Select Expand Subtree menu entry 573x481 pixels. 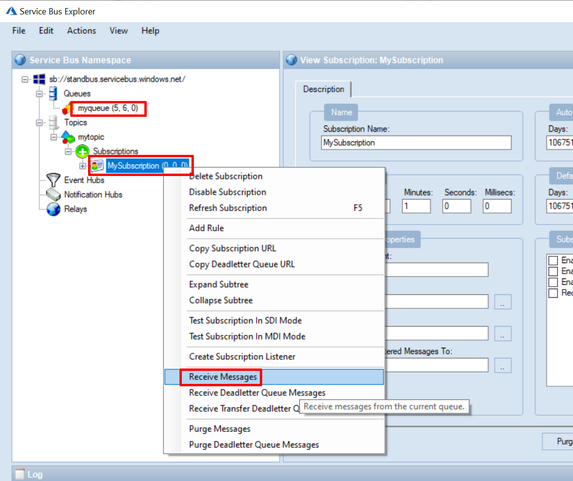point(274,284)
